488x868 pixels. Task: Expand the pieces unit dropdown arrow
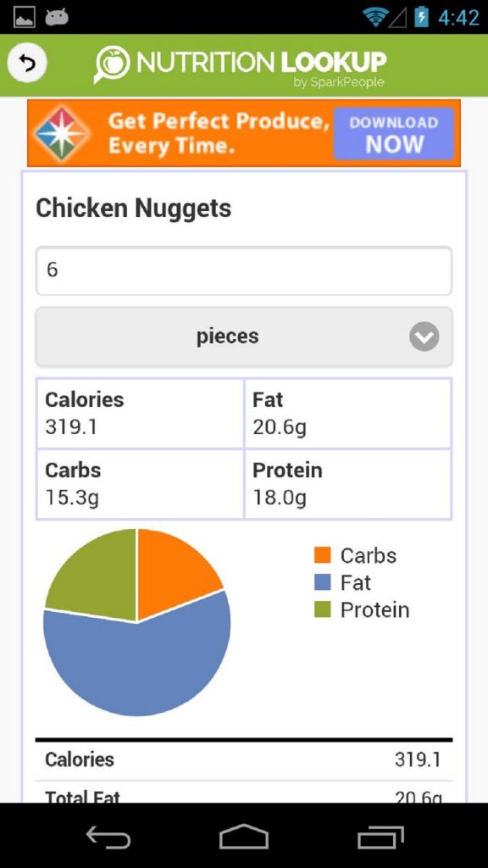pyautogui.click(x=424, y=337)
